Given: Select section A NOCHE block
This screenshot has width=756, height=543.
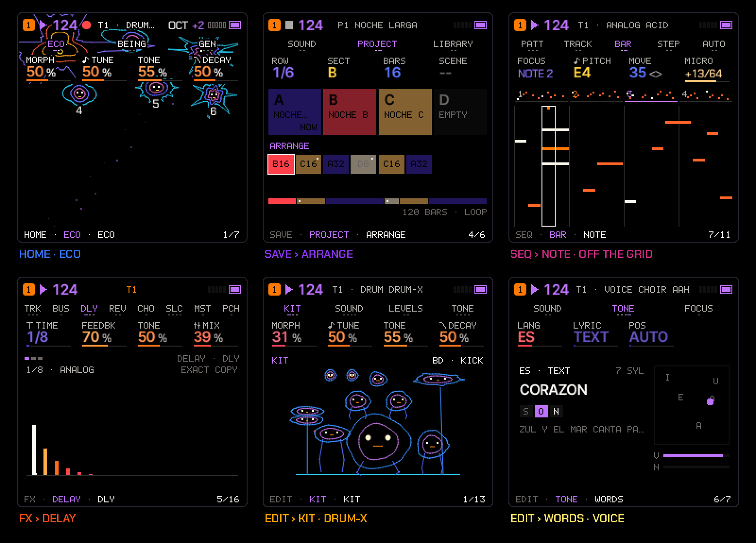Looking at the screenshot, I should (295, 112).
